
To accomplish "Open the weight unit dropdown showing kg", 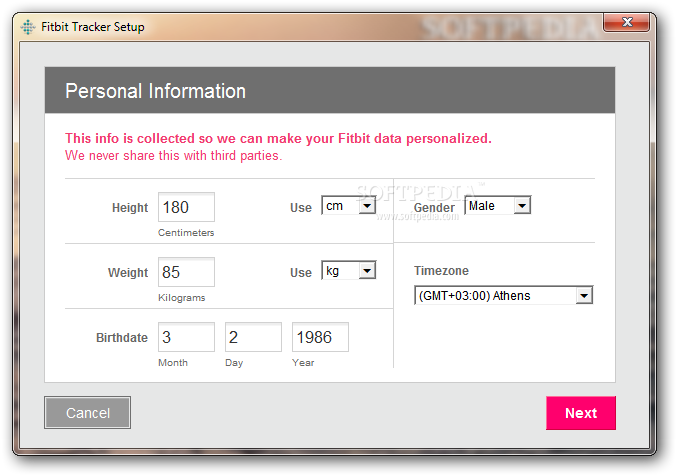I will pyautogui.click(x=349, y=270).
